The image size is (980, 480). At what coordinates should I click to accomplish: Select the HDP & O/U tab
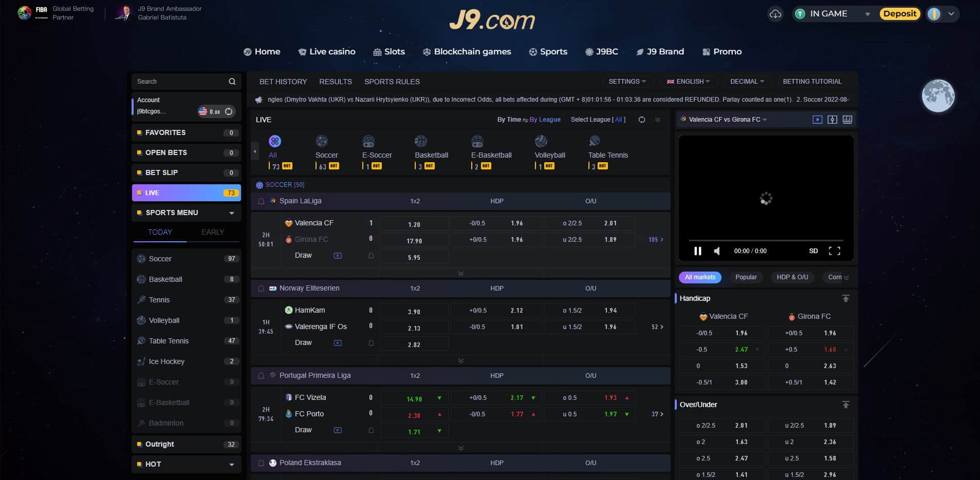point(792,277)
